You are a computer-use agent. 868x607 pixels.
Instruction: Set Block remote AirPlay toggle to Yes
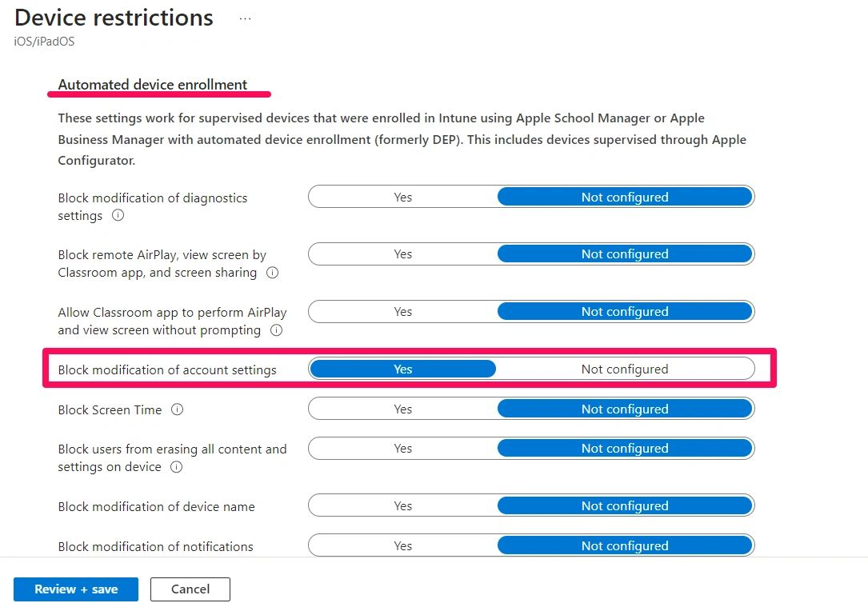click(402, 254)
